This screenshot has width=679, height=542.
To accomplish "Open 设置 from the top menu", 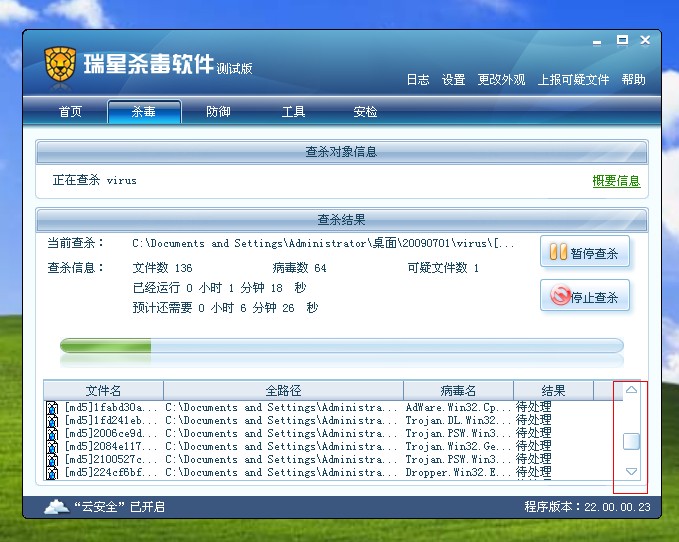I will pos(453,80).
